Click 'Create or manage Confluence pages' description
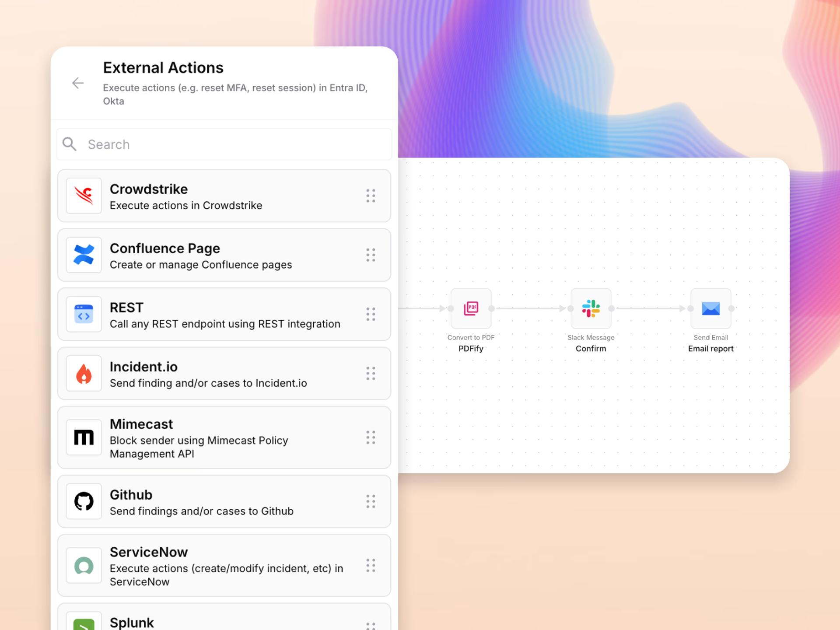This screenshot has width=840, height=630. [201, 265]
